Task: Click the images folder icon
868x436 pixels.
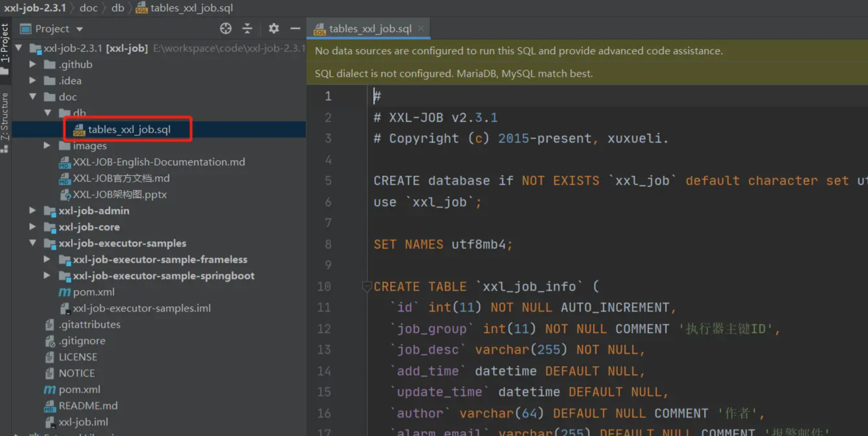Action: point(64,146)
